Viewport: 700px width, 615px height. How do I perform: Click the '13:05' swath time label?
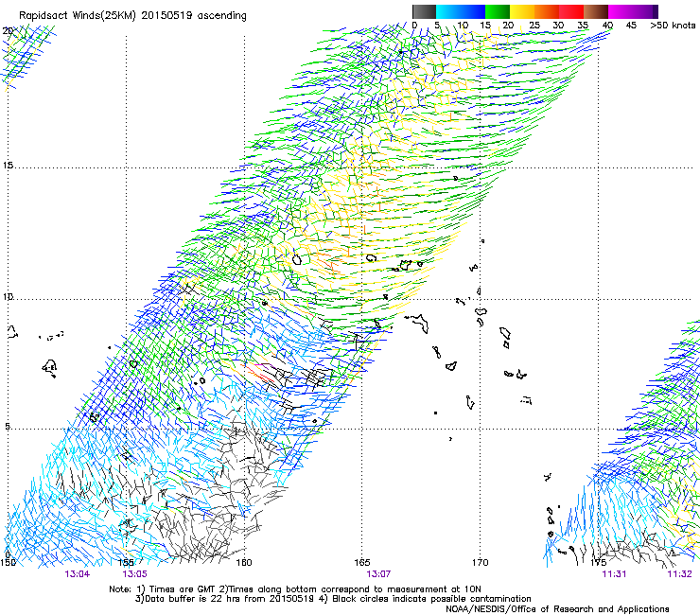[x=135, y=574]
